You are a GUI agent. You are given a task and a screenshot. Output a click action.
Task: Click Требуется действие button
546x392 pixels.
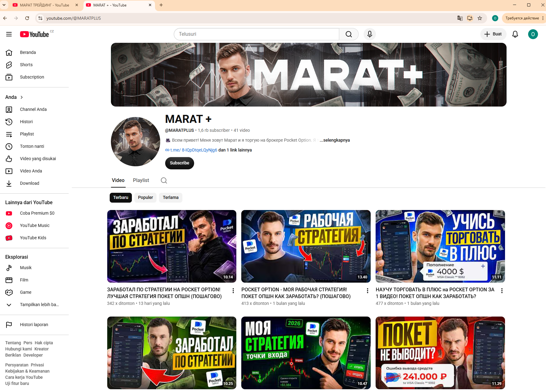[522, 18]
